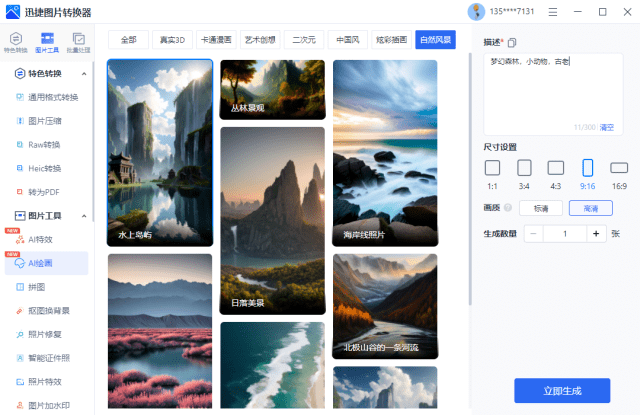Select the 1:1 aspect ratio option

tap(492, 168)
